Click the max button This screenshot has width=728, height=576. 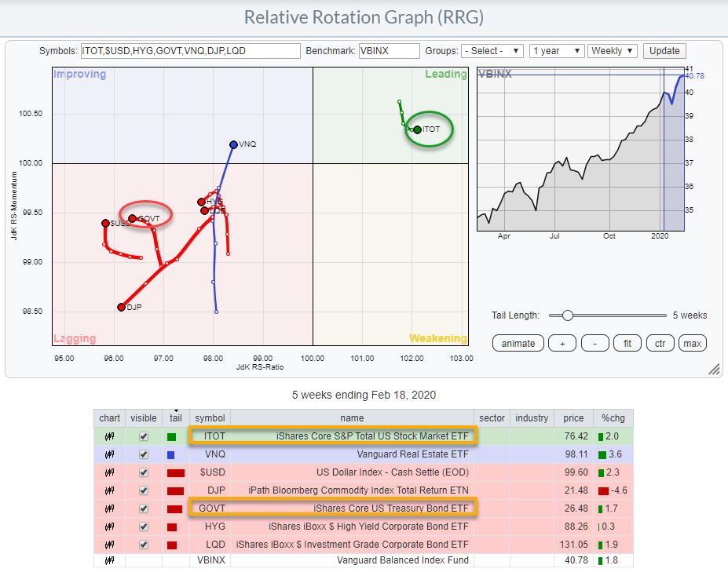[692, 344]
